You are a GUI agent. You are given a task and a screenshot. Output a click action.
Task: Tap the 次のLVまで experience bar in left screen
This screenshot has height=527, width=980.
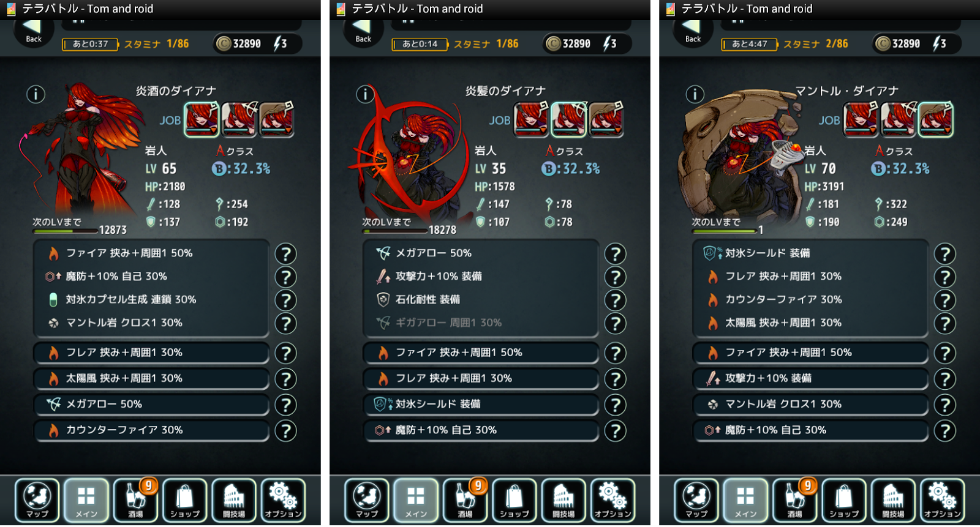point(66,231)
